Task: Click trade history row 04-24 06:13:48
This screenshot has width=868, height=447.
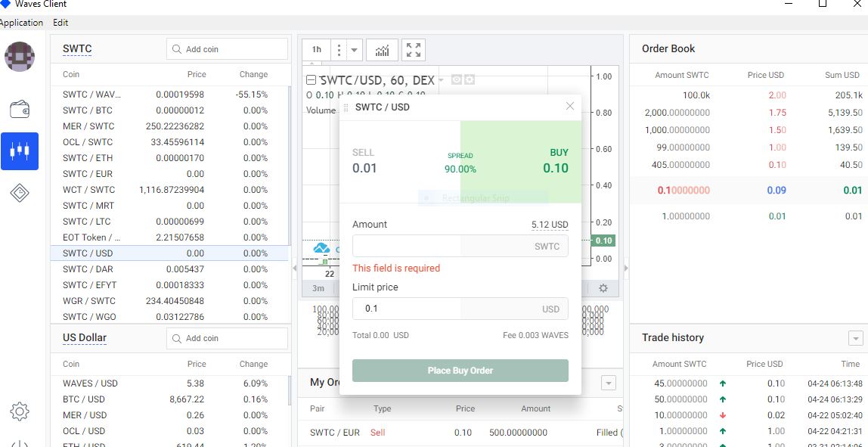Action: (749, 383)
